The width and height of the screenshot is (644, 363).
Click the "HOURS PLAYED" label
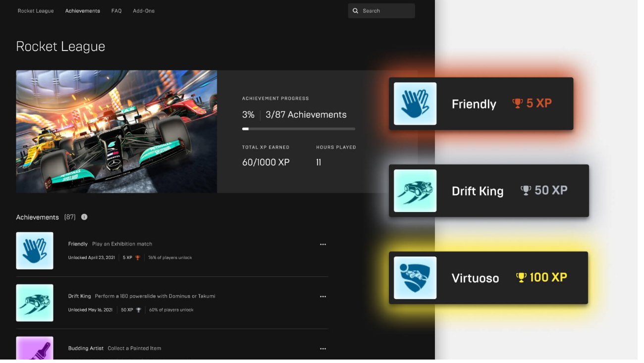coord(336,147)
